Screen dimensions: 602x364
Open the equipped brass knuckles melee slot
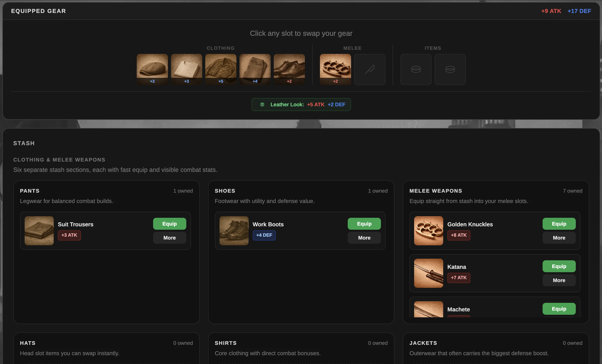coord(336,69)
